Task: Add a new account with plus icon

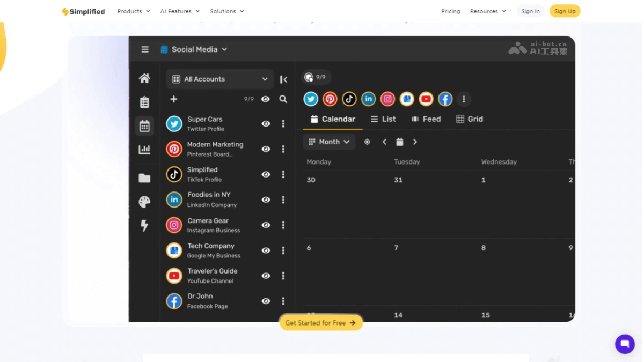Action: pyautogui.click(x=173, y=99)
